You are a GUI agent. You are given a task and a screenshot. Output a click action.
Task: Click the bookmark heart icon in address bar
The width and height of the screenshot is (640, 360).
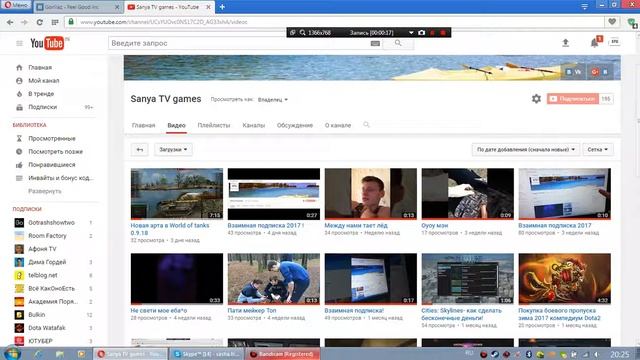pos(612,22)
